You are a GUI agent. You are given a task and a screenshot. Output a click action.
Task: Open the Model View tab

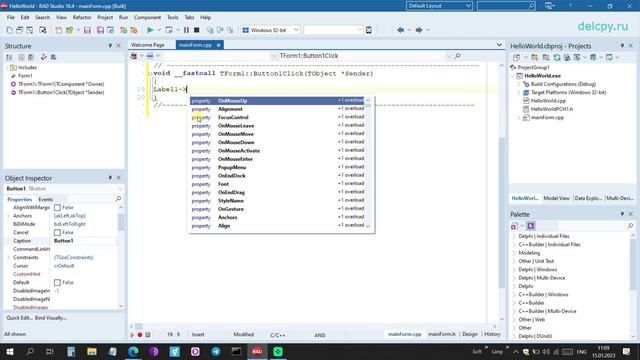(556, 198)
